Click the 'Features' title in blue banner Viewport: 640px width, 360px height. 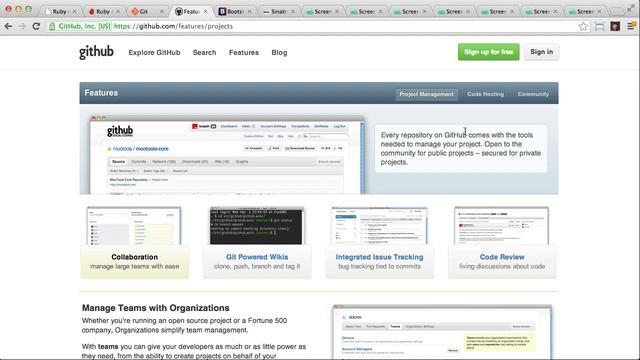click(x=101, y=93)
